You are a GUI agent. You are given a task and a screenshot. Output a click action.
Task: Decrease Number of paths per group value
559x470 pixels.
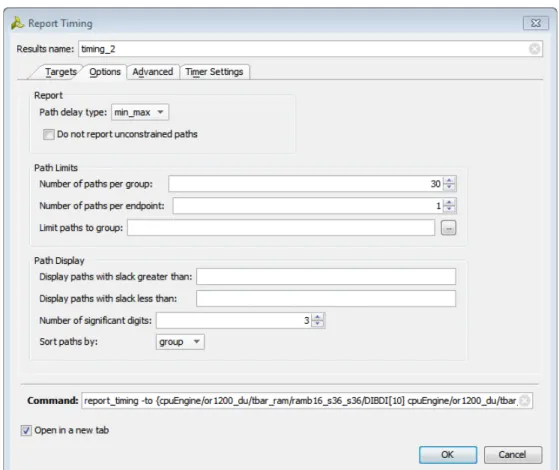(x=449, y=187)
